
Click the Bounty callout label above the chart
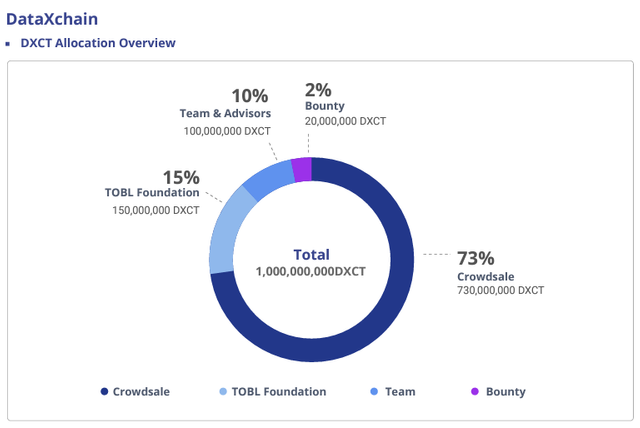(325, 106)
